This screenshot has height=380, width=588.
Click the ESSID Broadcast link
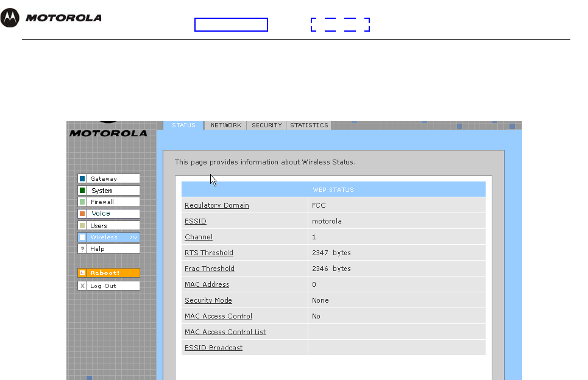coord(213,347)
